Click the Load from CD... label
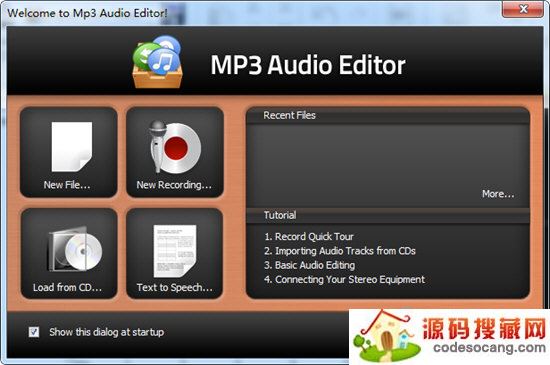 pyautogui.click(x=67, y=288)
